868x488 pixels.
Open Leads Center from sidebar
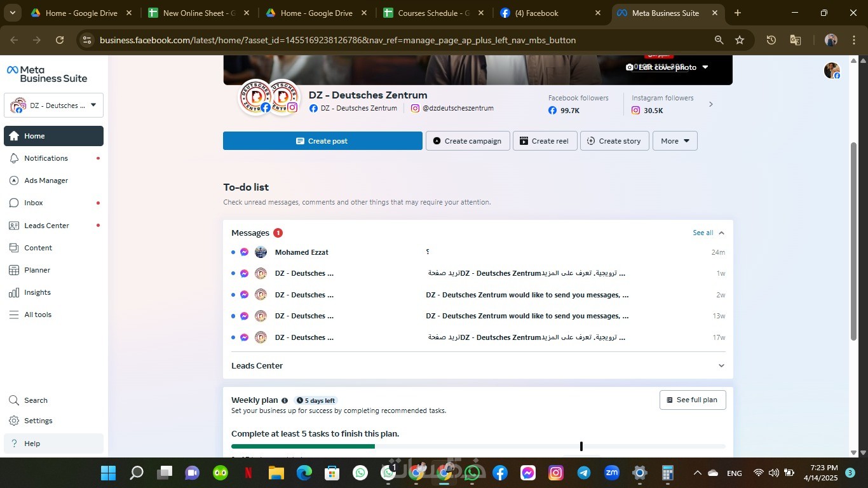click(x=53, y=226)
